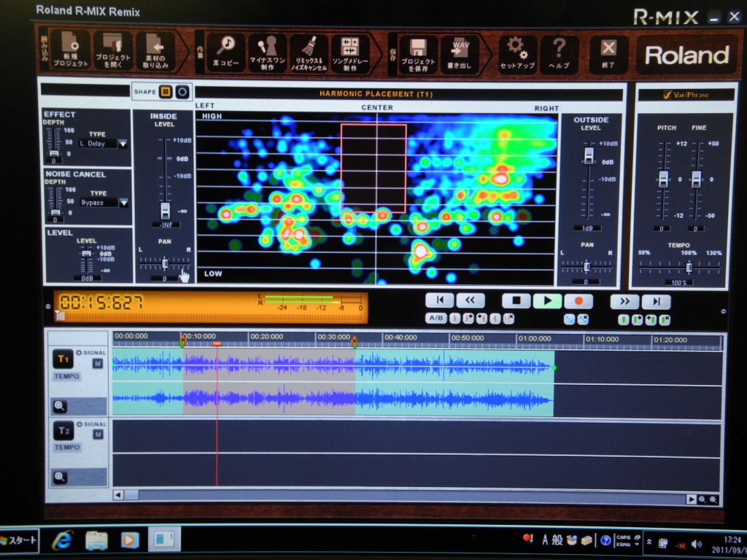Image resolution: width=747 pixels, height=560 pixels.
Task: Click the blue envelope curve icon
Action: coord(569,319)
